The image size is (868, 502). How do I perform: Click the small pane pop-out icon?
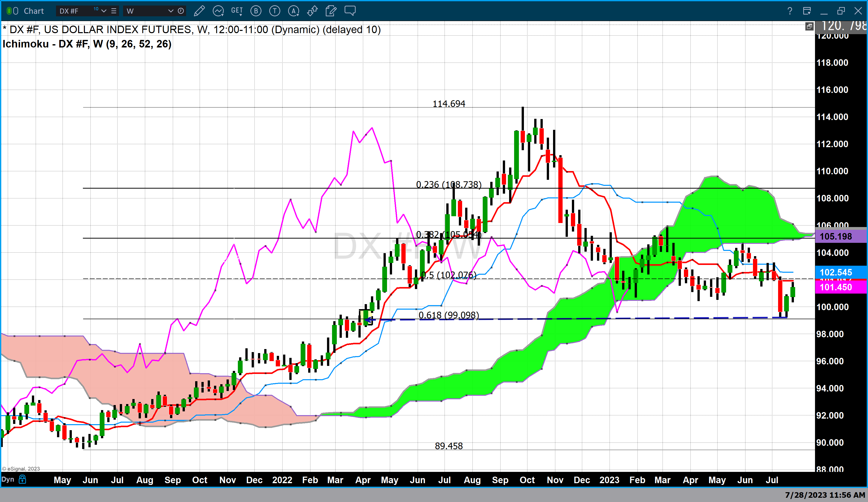pos(809,27)
